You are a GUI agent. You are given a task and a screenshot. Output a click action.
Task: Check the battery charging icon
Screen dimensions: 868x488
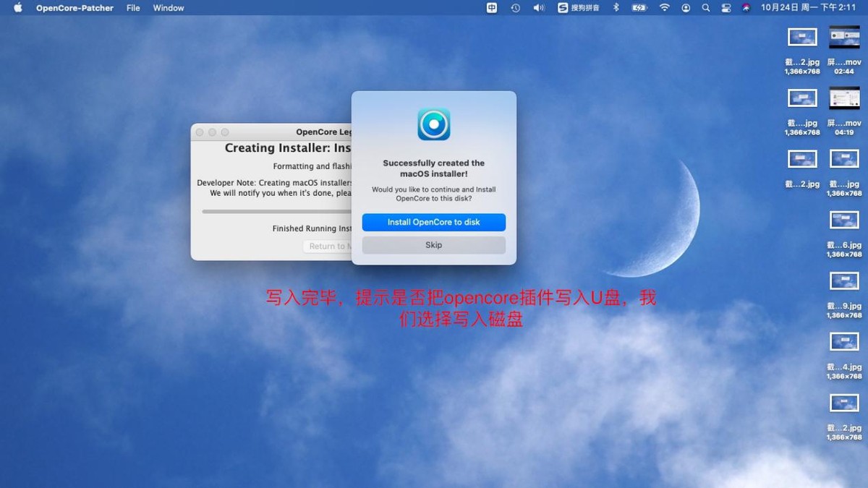tap(639, 8)
